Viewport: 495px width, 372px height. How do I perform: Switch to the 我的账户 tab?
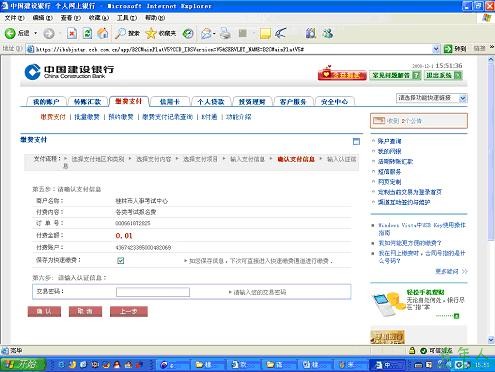(46, 102)
